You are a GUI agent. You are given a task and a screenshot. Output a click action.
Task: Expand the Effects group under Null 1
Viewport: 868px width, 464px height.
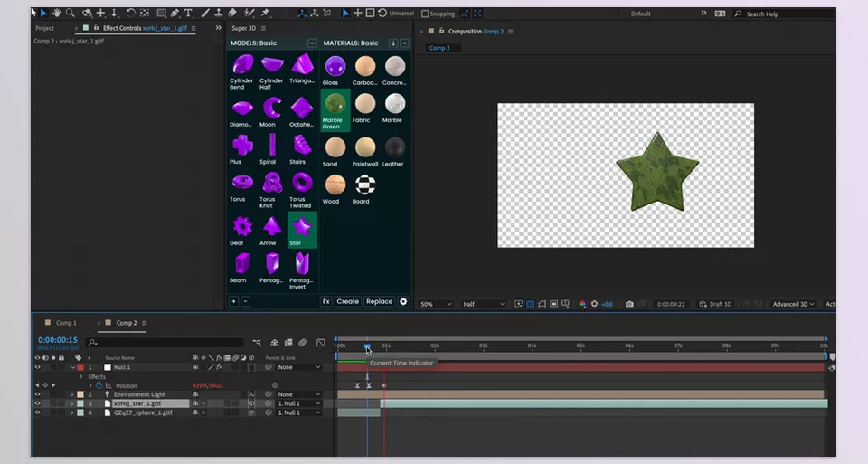81,376
